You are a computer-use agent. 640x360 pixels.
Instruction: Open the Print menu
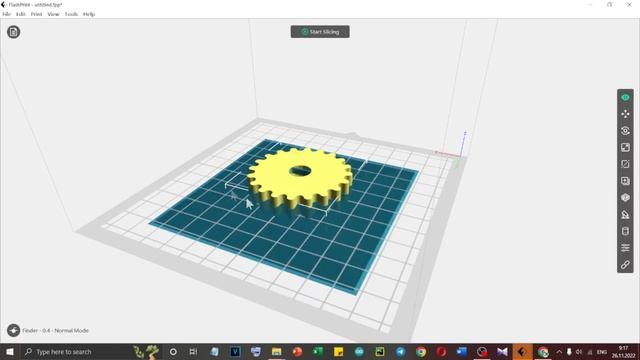pyautogui.click(x=36, y=14)
